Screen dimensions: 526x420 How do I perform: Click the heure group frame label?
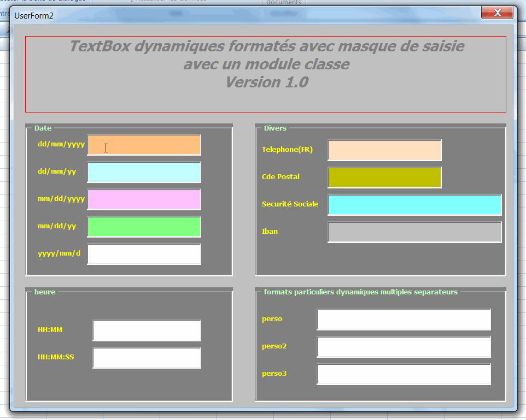click(x=45, y=292)
